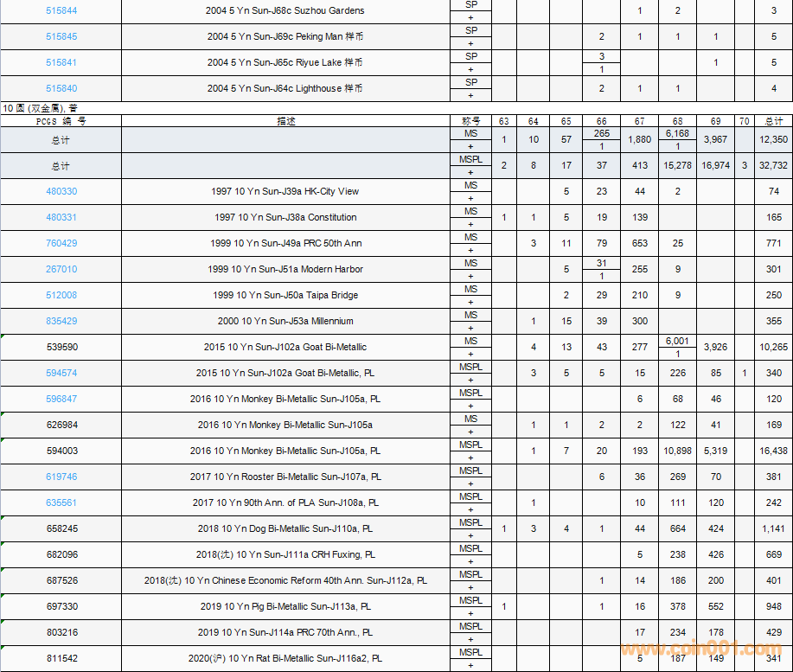Click the 480330 coin number link
The width and height of the screenshot is (793, 672).
pos(61,191)
